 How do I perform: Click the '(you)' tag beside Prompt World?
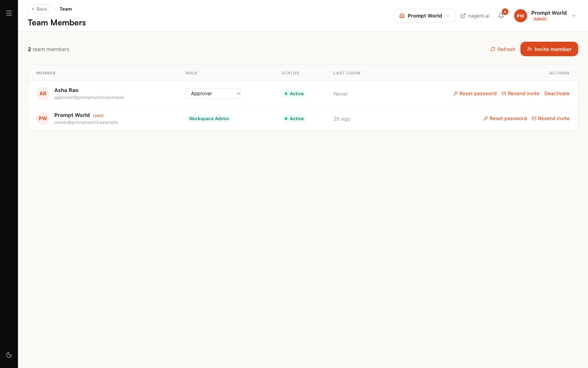[98, 116]
